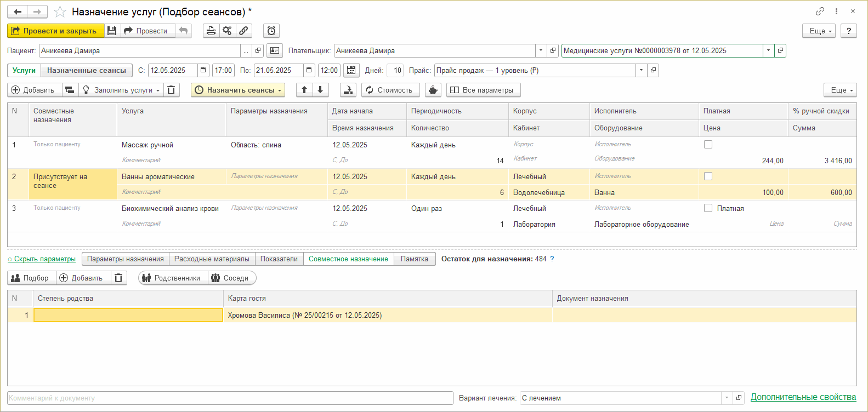Open Дополнительные свойства link
The height and width of the screenshot is (412, 868).
(803, 397)
